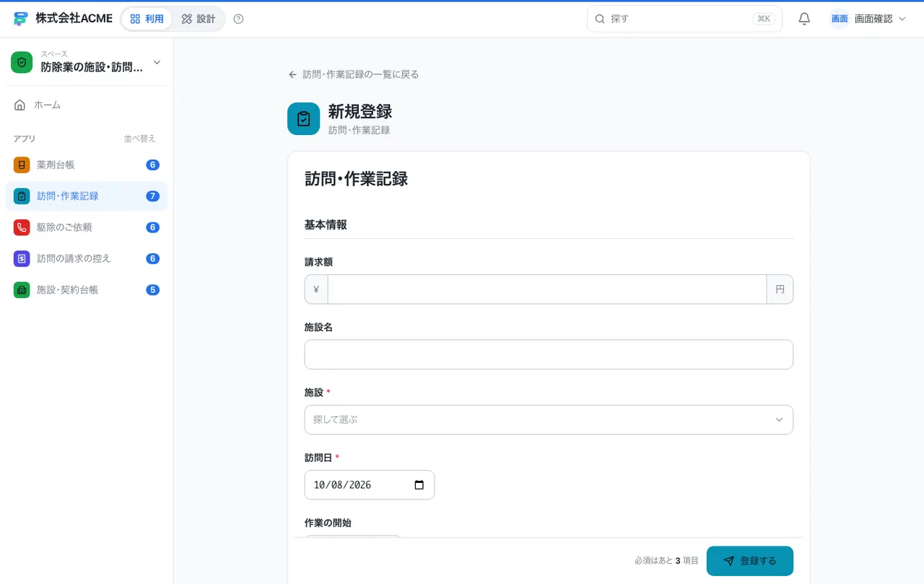Viewport: 924px width, 584px height.
Task: Click the 駆除のご依頼 red phone icon
Action: (x=22, y=227)
